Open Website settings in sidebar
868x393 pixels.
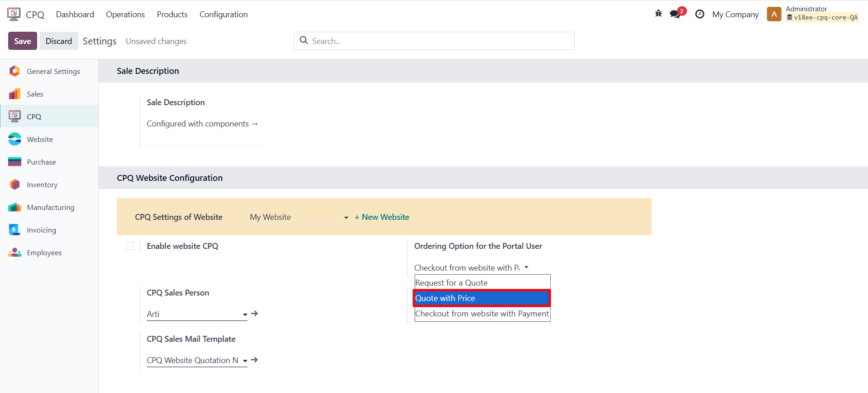[40, 139]
